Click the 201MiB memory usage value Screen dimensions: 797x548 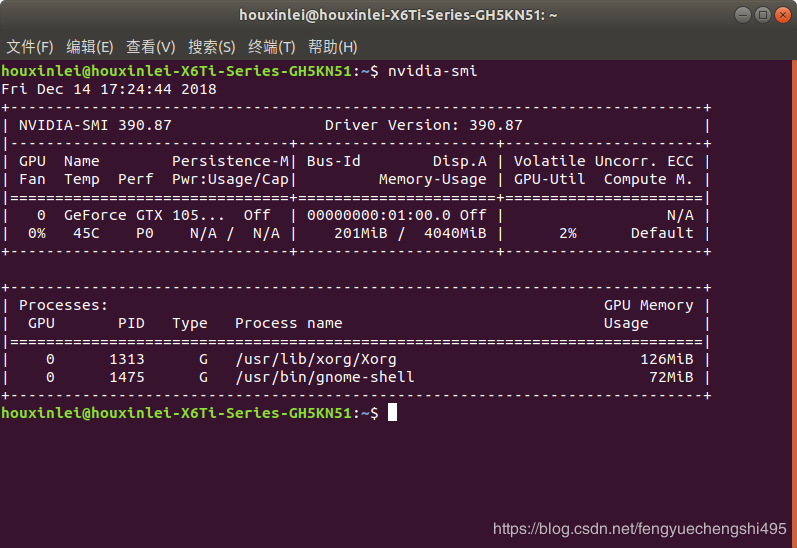click(x=360, y=233)
